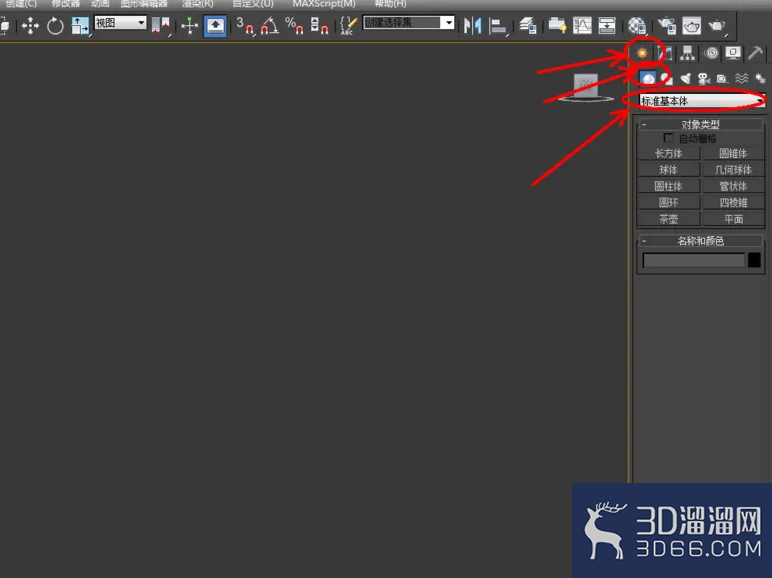
Task: Select the Geometry category icon
Action: 648,78
